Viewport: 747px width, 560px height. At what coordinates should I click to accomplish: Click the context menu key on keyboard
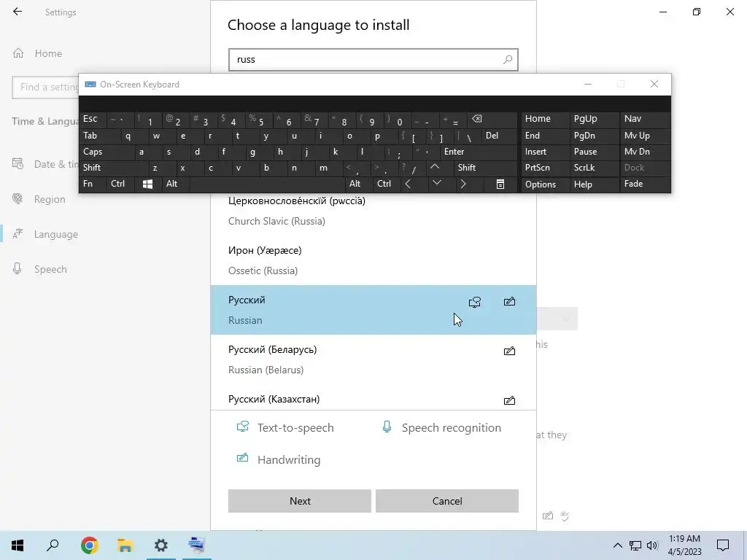point(500,184)
